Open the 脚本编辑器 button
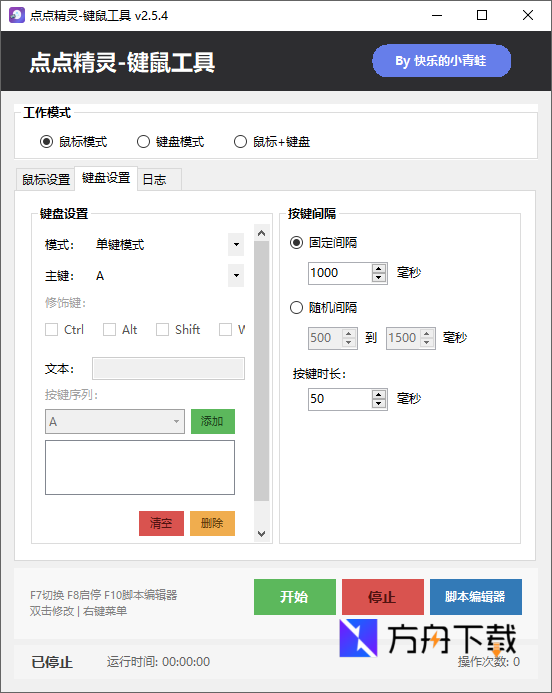Viewport: 552px width, 693px height. (x=476, y=597)
